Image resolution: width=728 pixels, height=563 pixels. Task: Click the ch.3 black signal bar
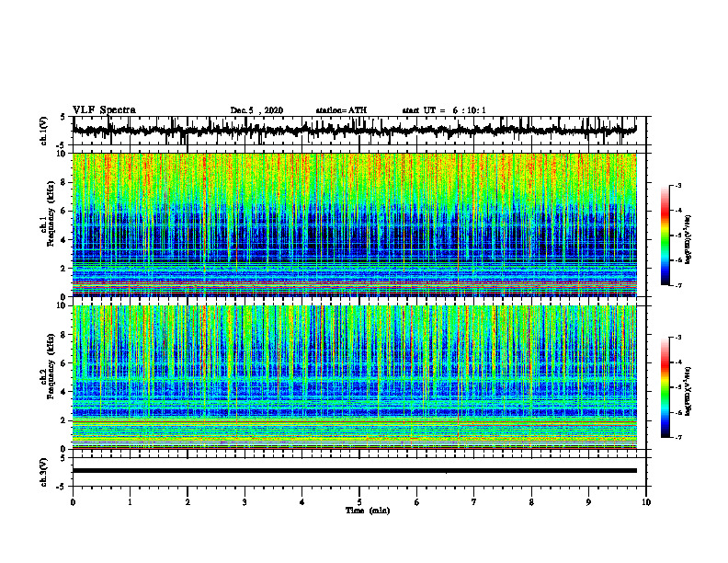click(x=354, y=471)
